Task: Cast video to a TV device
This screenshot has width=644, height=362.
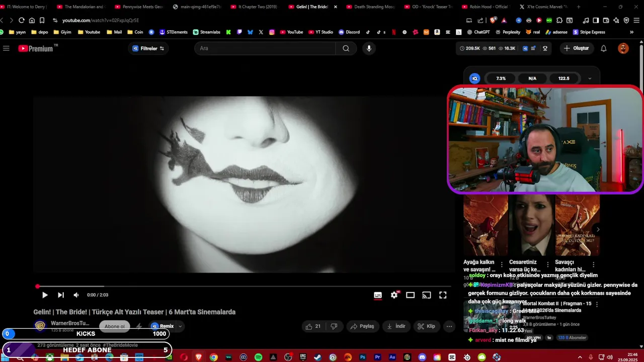Action: (x=427, y=295)
